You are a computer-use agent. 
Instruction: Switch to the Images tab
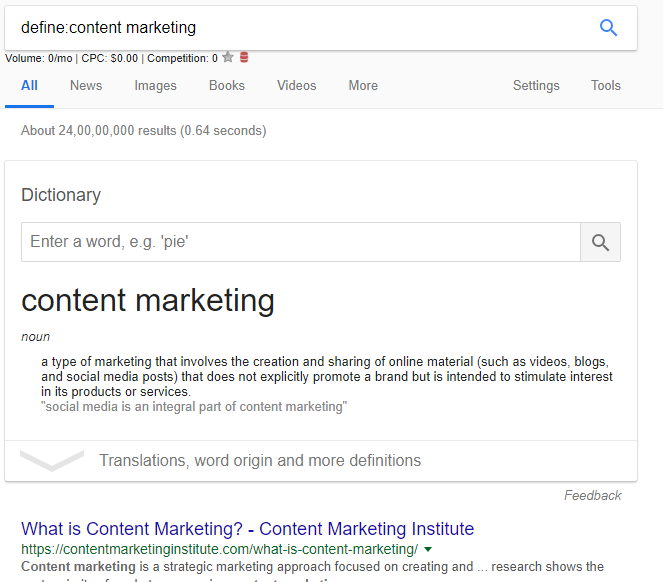point(155,86)
